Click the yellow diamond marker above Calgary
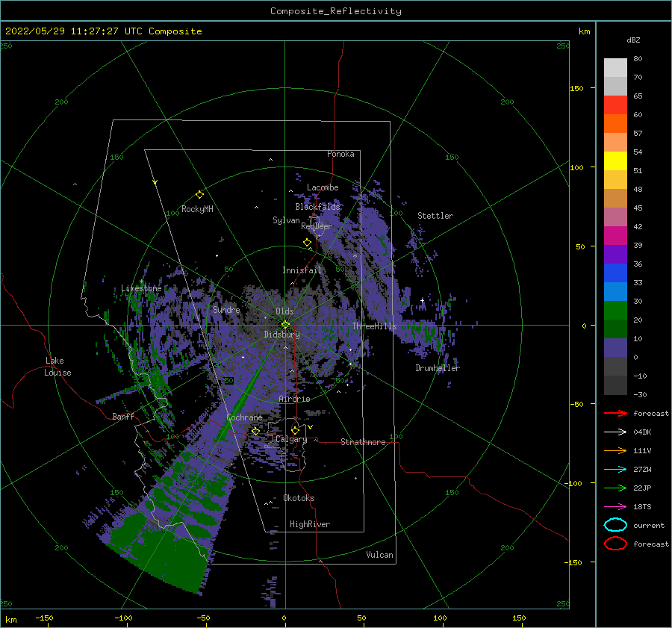This screenshot has width=672, height=628. point(295,430)
